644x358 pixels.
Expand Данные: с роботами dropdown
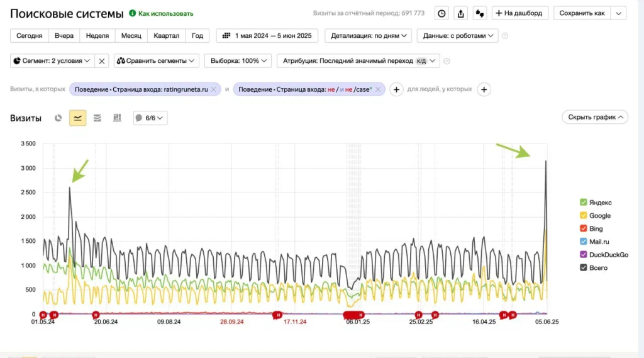pos(457,36)
